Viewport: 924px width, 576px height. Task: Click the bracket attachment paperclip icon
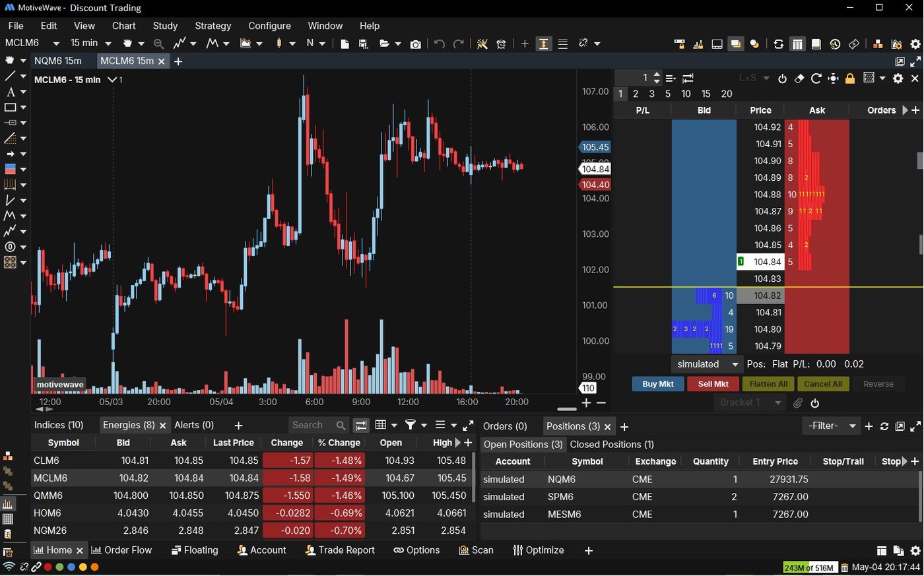click(x=798, y=402)
